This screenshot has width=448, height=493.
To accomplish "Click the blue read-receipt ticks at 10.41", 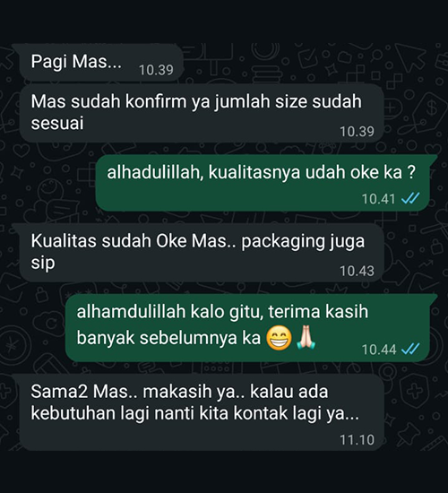I will [x=410, y=199].
